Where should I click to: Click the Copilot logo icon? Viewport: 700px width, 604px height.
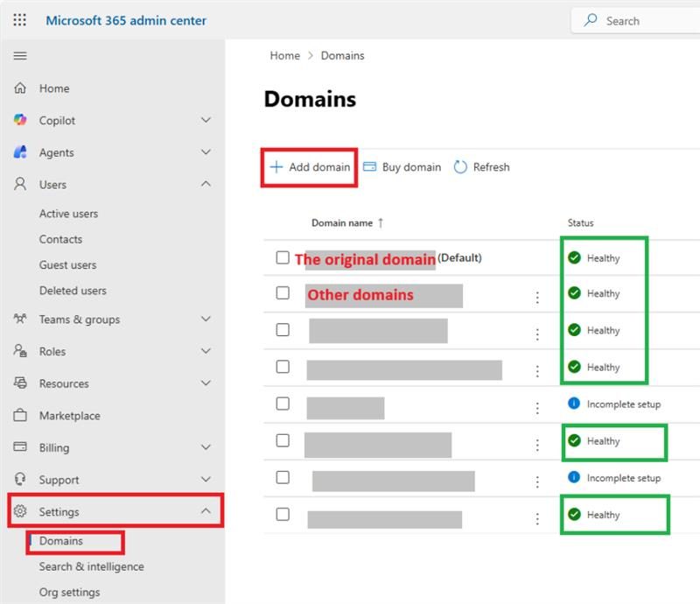(20, 120)
